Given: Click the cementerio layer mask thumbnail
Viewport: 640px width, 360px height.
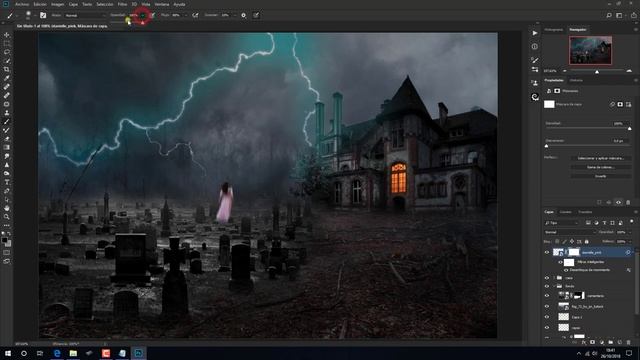Looking at the screenshot, I should (580, 296).
